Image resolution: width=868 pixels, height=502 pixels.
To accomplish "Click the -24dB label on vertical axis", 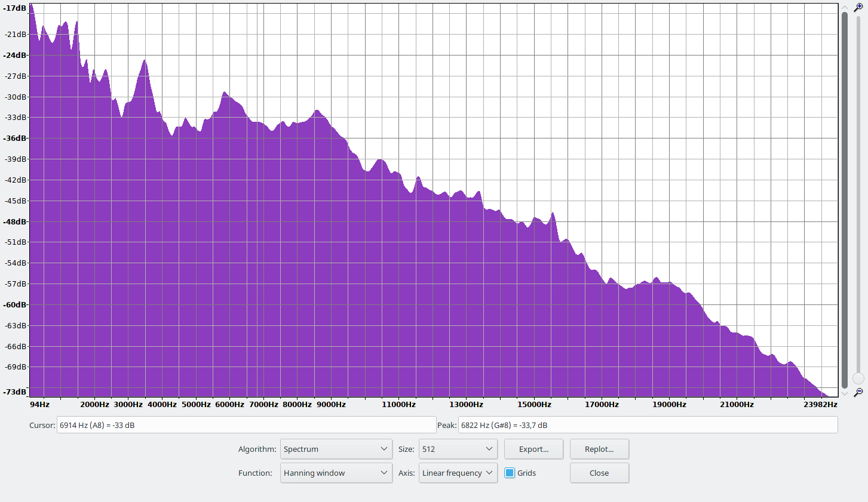I will (15, 55).
